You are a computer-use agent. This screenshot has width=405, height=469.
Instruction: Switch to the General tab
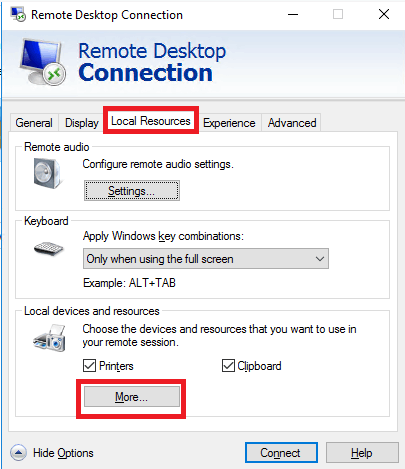pos(34,123)
